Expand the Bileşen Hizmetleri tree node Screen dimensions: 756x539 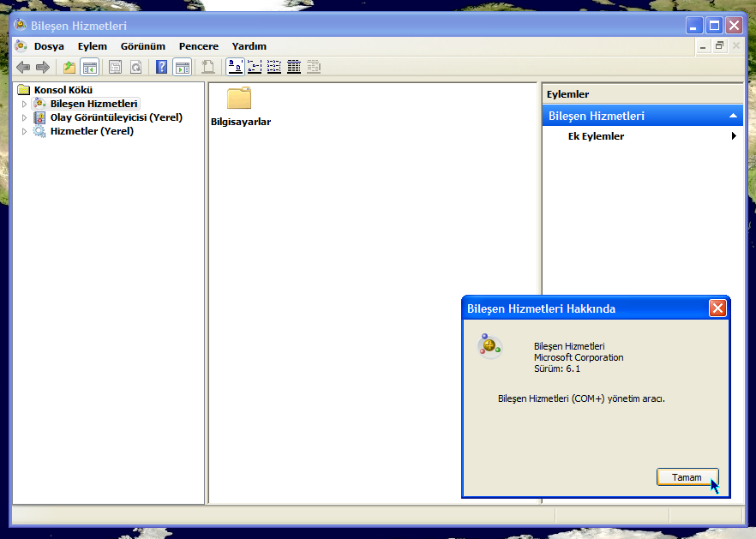coord(24,104)
